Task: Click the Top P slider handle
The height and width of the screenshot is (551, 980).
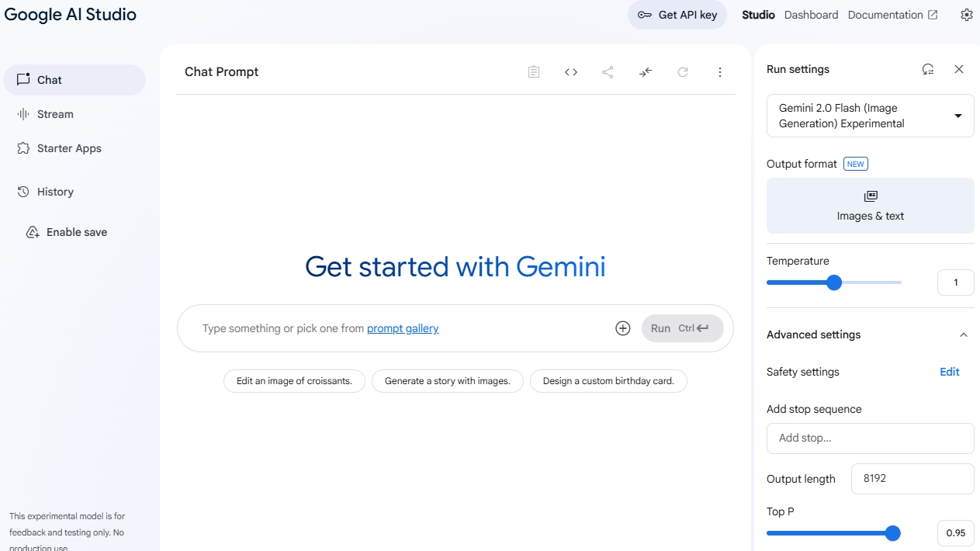Action: coord(893,533)
